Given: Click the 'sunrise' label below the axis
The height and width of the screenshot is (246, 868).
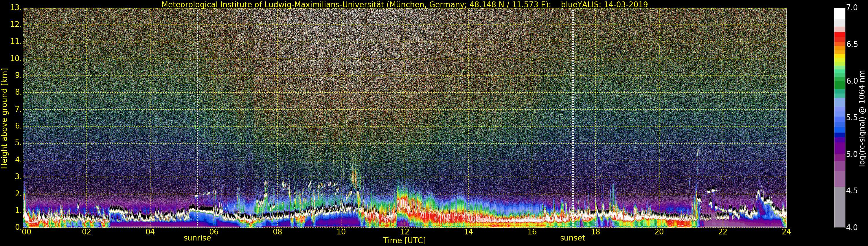Looking at the screenshot, I should [197, 238].
